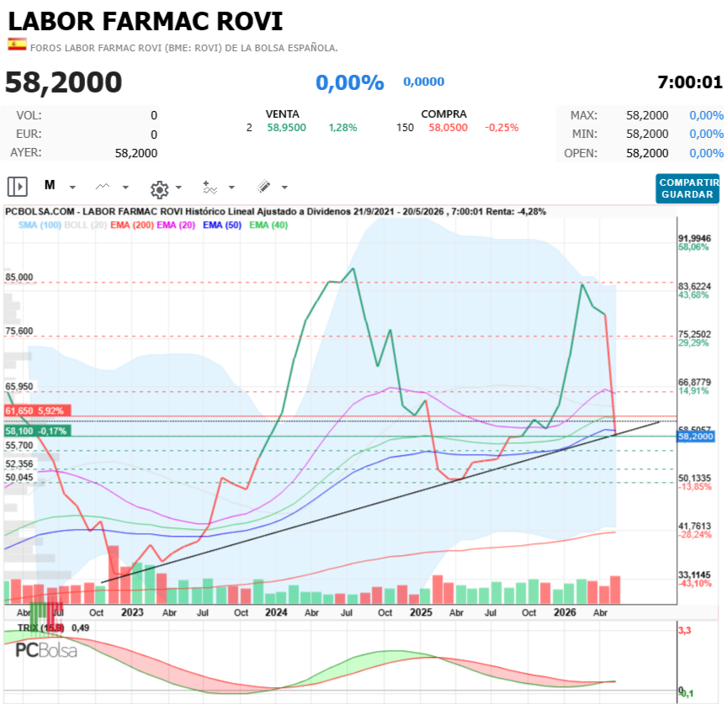Click the 75,600 level label

tap(19, 331)
